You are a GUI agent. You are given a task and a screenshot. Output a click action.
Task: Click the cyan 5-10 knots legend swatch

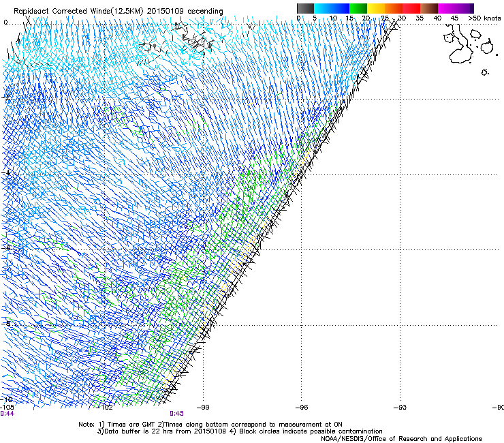pyautogui.click(x=323, y=8)
